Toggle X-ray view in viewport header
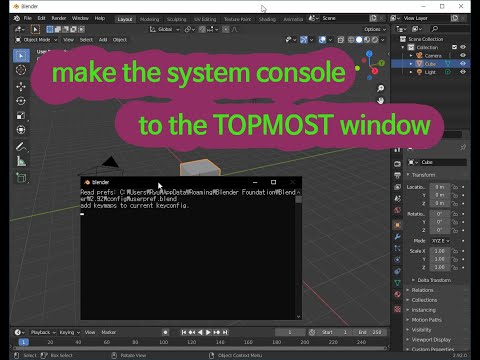 pyautogui.click(x=341, y=40)
